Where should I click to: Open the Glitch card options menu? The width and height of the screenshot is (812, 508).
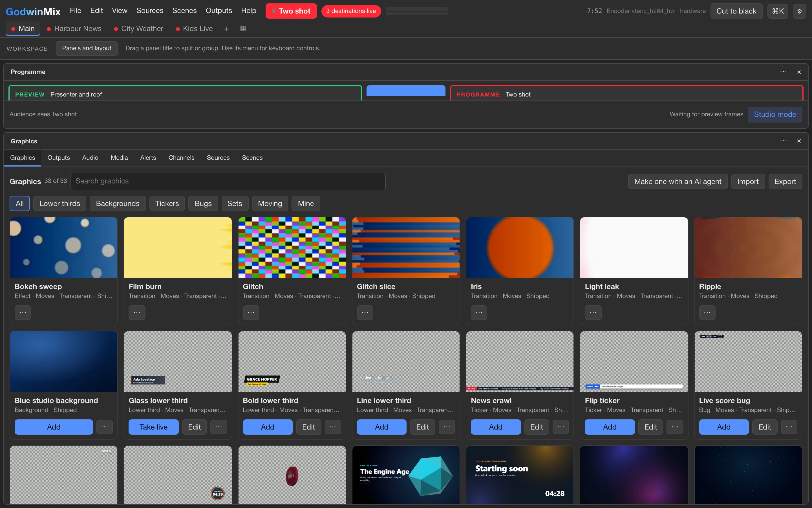pyautogui.click(x=251, y=312)
